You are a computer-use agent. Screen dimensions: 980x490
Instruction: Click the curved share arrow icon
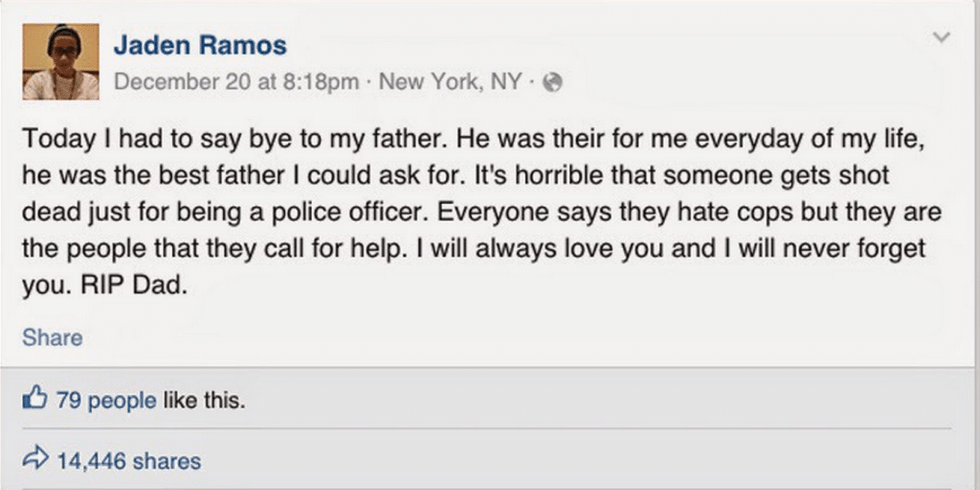point(34,460)
